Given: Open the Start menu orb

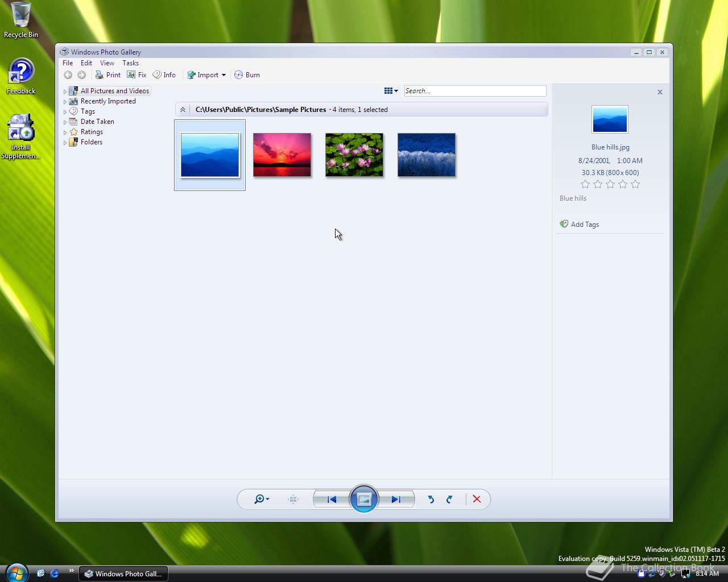Looking at the screenshot, I should [x=16, y=572].
